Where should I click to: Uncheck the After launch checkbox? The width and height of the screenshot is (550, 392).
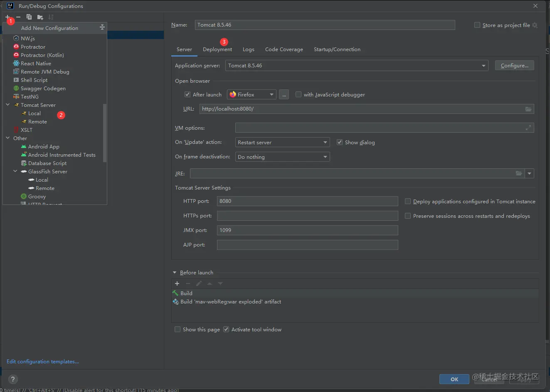[187, 94]
